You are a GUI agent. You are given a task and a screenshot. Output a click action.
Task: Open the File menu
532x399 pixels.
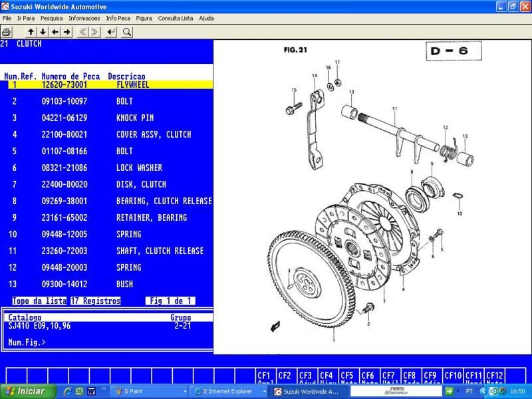coord(7,19)
